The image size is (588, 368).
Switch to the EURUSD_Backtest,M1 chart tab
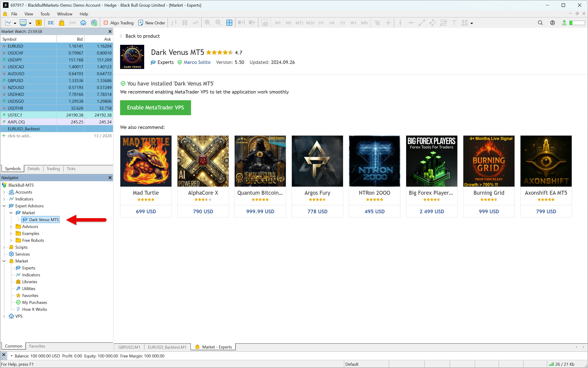(x=167, y=347)
